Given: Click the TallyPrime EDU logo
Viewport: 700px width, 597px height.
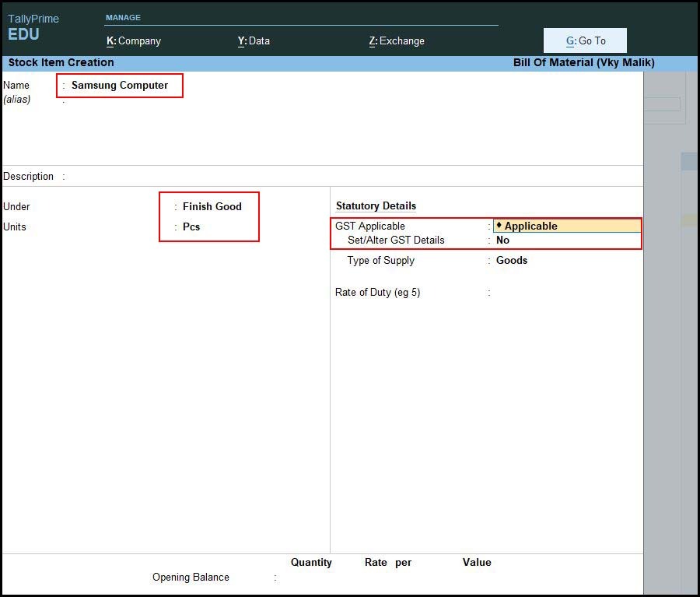Looking at the screenshot, I should pos(33,26).
